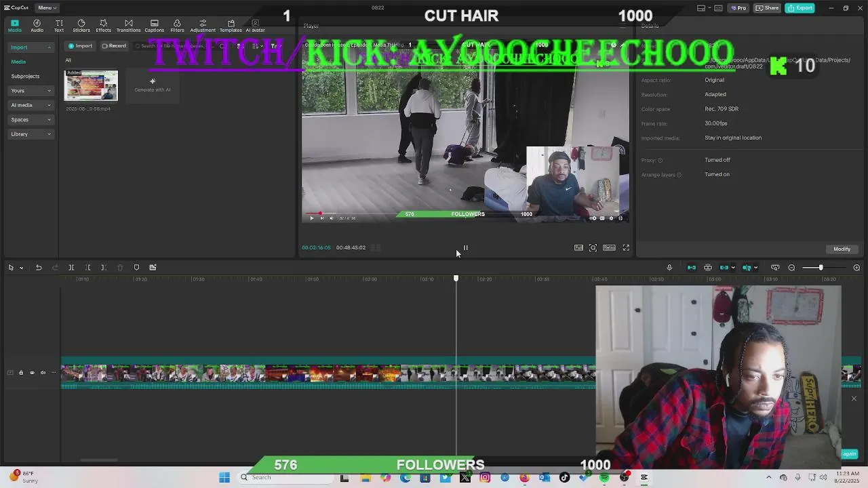This screenshot has height=488, width=868.
Task: Open the CapCut Menu dropdown
Action: click(47, 7)
